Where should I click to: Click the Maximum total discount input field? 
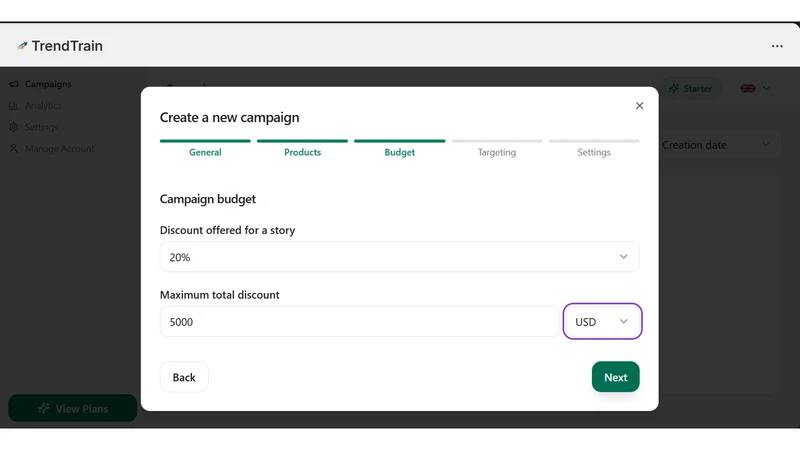pyautogui.click(x=359, y=321)
